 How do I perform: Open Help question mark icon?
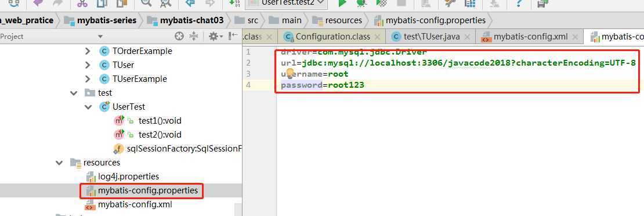(x=519, y=3)
